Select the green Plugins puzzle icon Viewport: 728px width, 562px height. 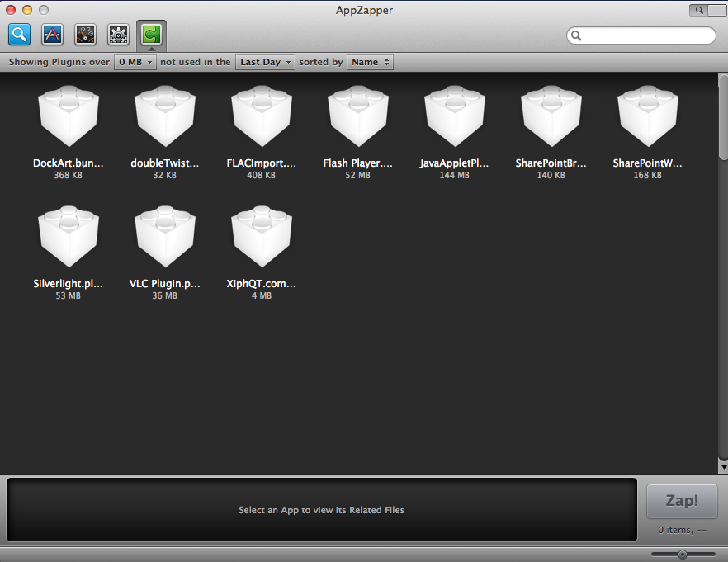[x=151, y=35]
